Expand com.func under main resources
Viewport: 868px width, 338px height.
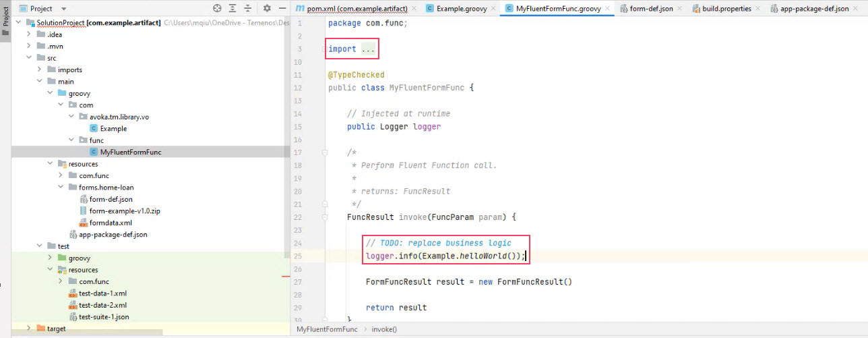[x=61, y=175]
